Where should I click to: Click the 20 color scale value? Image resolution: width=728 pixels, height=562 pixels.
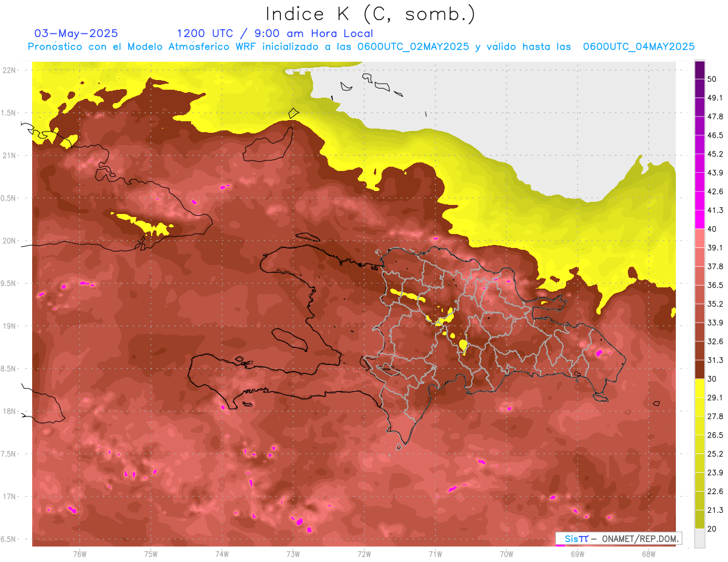tap(713, 529)
